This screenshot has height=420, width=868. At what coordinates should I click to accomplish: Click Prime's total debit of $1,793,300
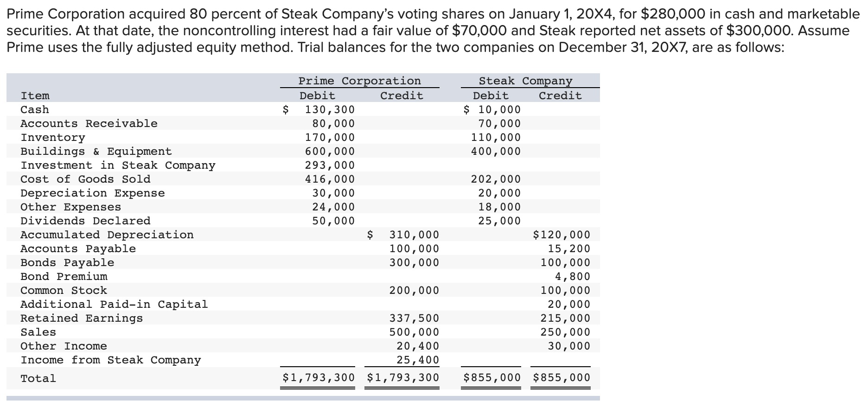coord(319,378)
